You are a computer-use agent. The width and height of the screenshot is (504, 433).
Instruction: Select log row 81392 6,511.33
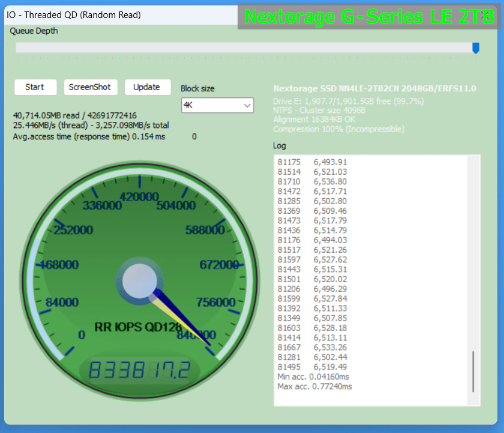tap(312, 309)
